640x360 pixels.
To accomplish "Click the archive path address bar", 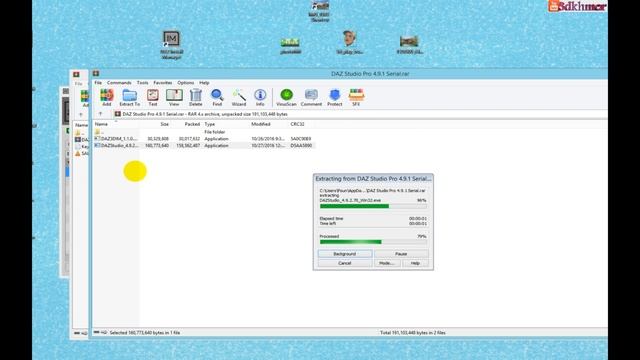I will [x=359, y=114].
